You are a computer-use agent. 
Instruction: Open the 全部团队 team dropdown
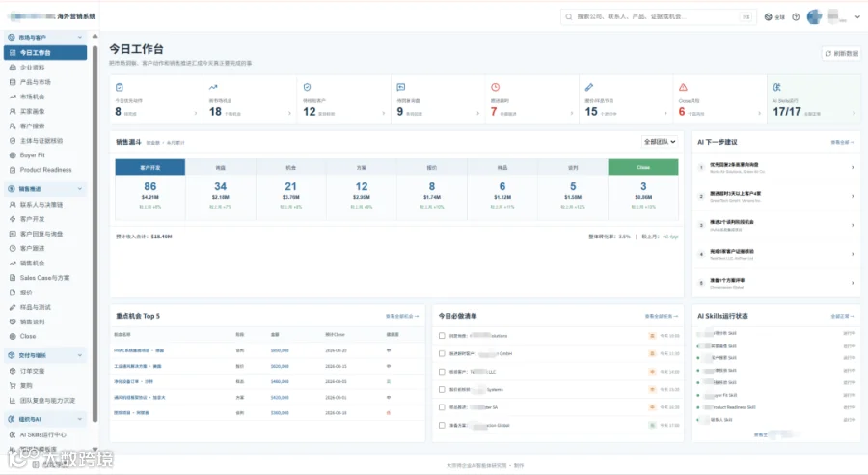(660, 142)
